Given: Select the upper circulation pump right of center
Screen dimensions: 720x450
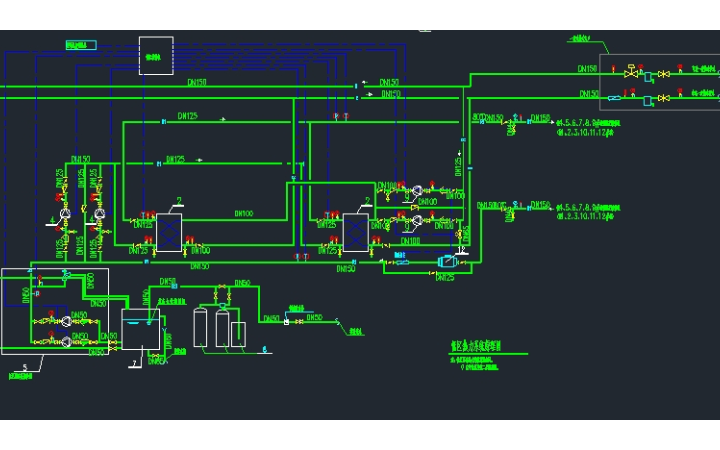Looking at the screenshot, I should tap(418, 189).
